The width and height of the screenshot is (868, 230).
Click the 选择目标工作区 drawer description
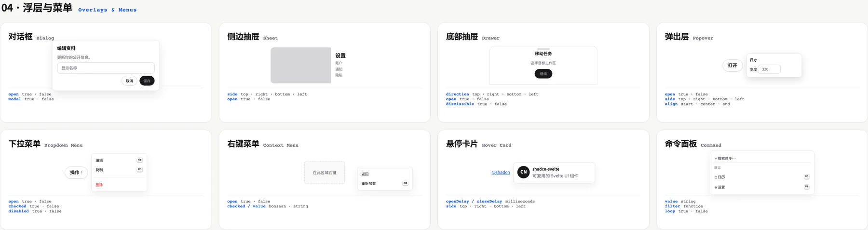coord(543,63)
